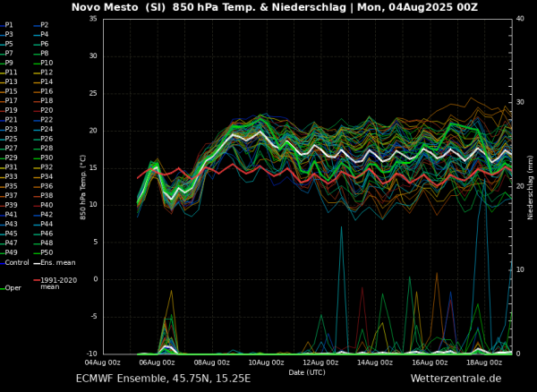Select the "12Aug 00z" x-axis label

pos(321,362)
